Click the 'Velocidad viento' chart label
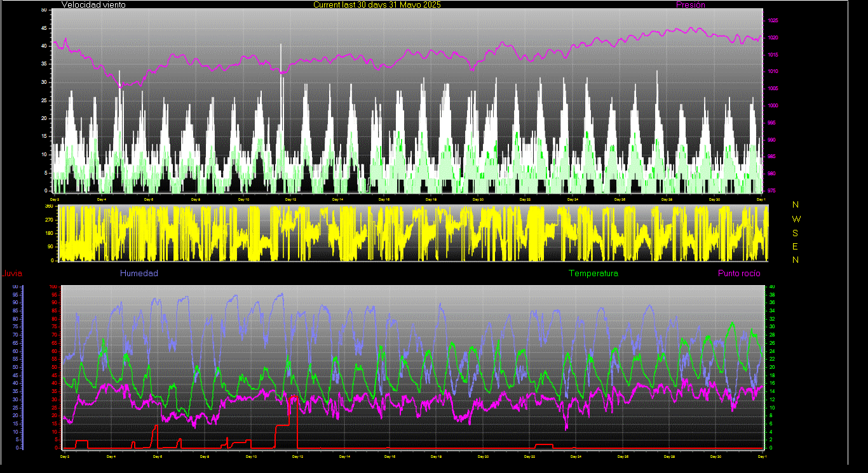Screen dimensions: 868x473 pos(93,5)
